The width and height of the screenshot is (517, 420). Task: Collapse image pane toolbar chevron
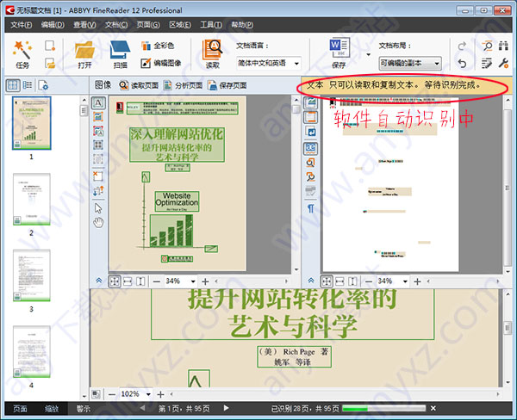pos(98,281)
